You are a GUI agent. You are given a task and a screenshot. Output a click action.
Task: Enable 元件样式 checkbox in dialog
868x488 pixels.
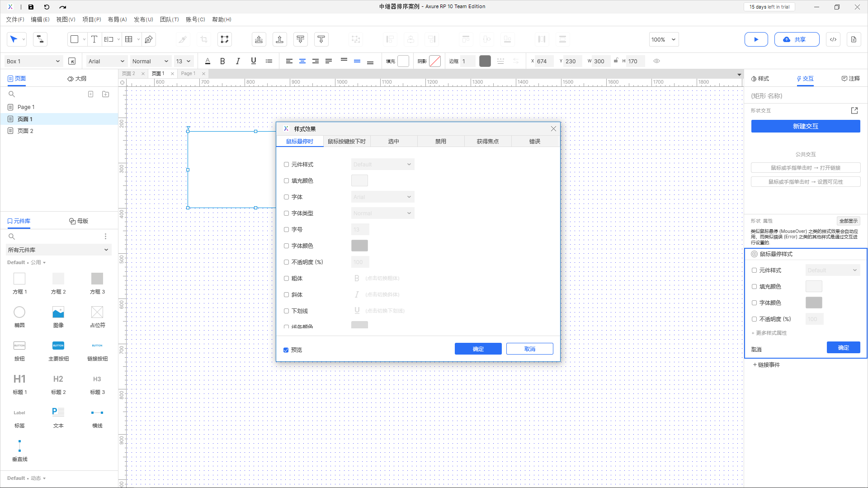pos(286,165)
